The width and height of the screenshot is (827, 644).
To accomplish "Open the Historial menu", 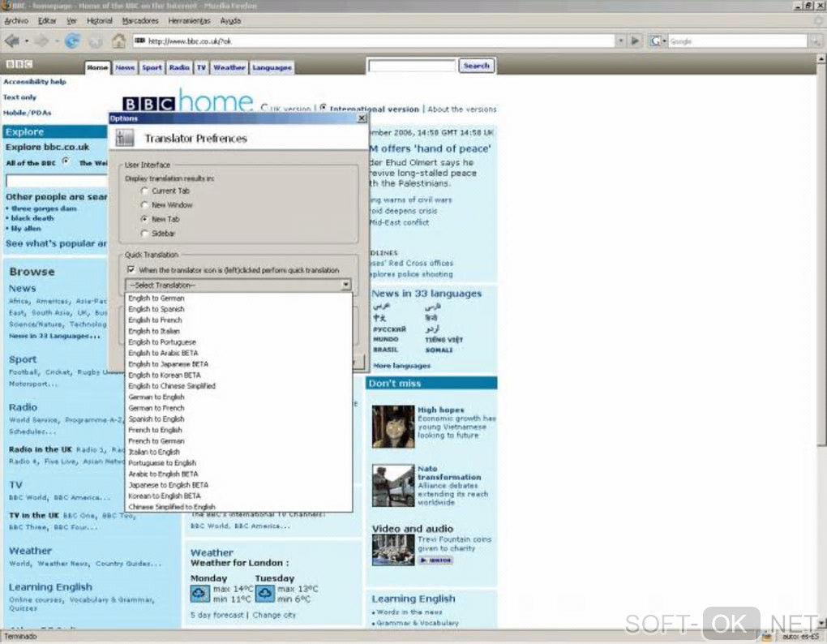I will pos(100,20).
